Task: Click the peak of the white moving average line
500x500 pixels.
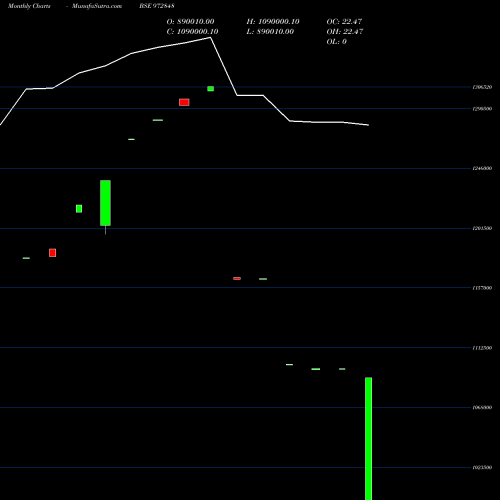Action: (210, 38)
